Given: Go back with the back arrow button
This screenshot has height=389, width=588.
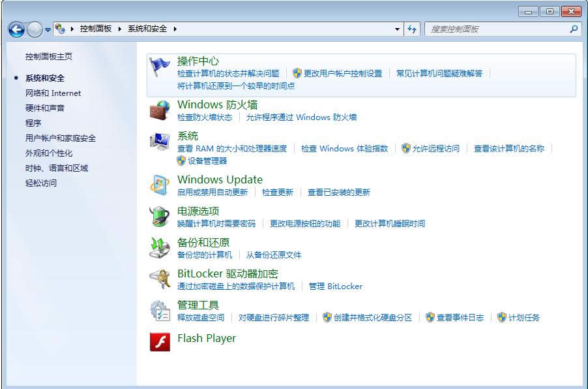Looking at the screenshot, I should click(16, 29).
